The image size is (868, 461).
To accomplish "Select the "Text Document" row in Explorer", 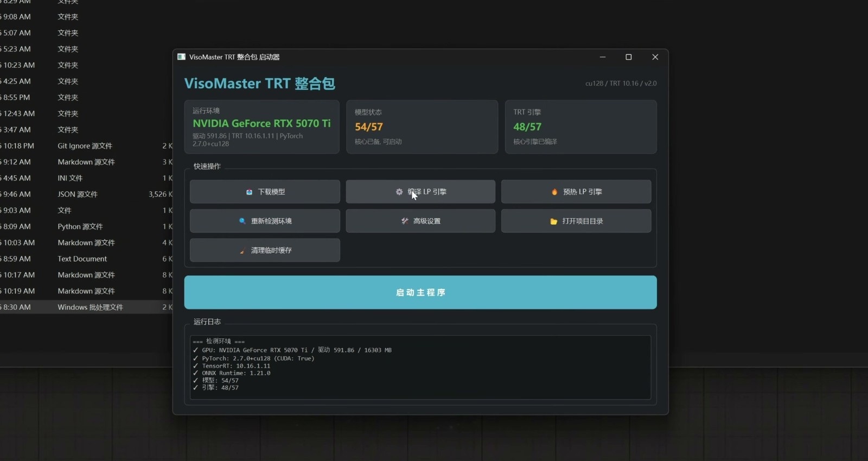I will [86, 259].
